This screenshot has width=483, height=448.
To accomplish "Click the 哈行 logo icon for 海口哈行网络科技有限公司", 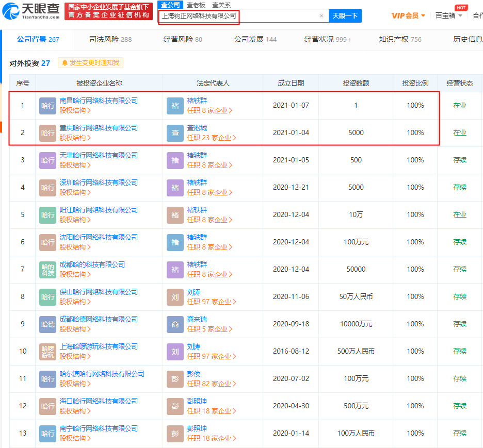I will tap(48, 406).
